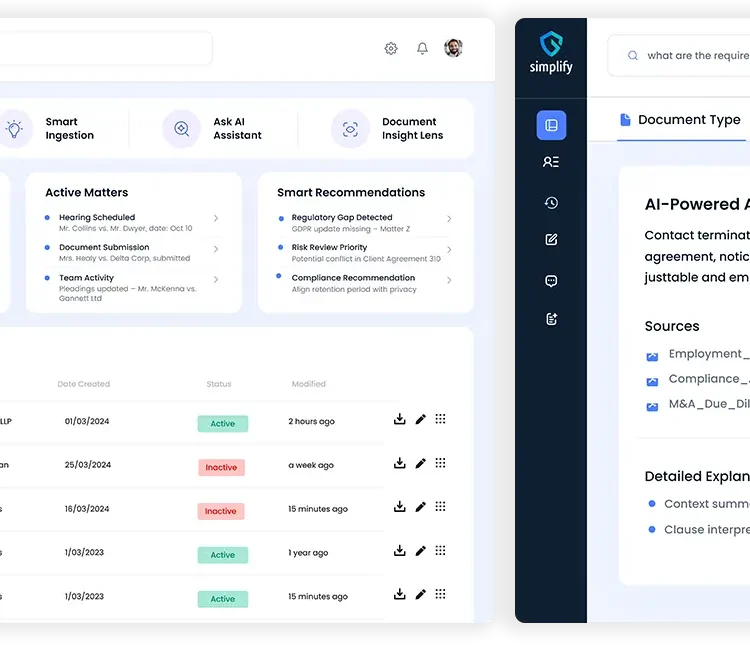Click Smart Ingestion label
This screenshot has width=750, height=655.
coord(69,129)
